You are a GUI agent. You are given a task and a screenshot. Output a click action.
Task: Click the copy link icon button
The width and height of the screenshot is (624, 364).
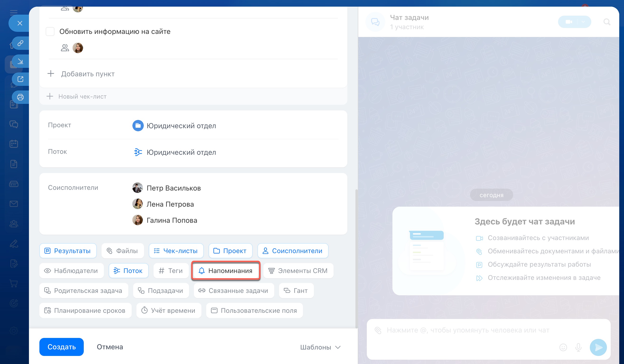[x=20, y=43]
